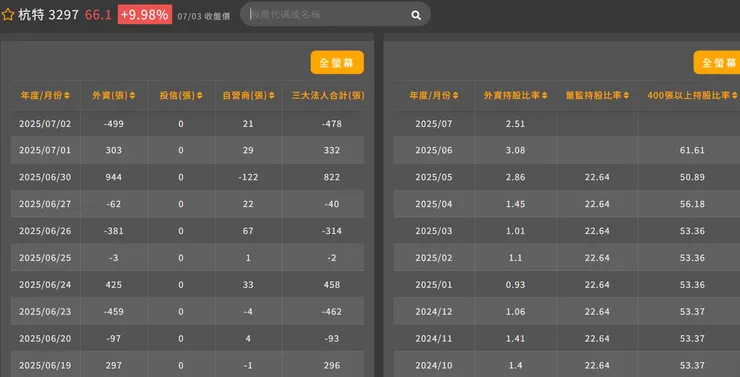Viewport: 740px width, 377px height.
Task: Select the 2025/05 month cell
Action: coord(434,177)
